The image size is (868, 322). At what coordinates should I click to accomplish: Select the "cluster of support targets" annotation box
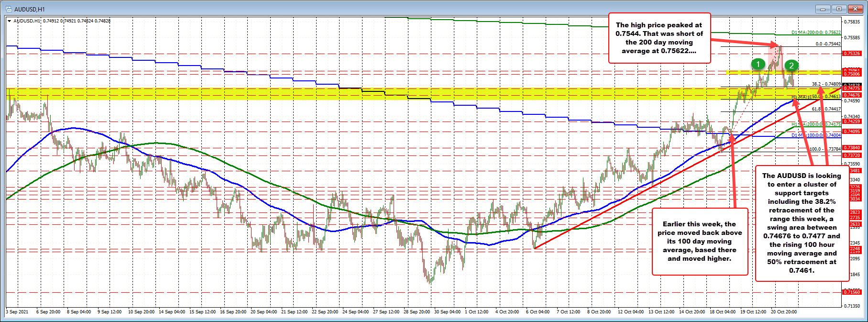pyautogui.click(x=801, y=223)
